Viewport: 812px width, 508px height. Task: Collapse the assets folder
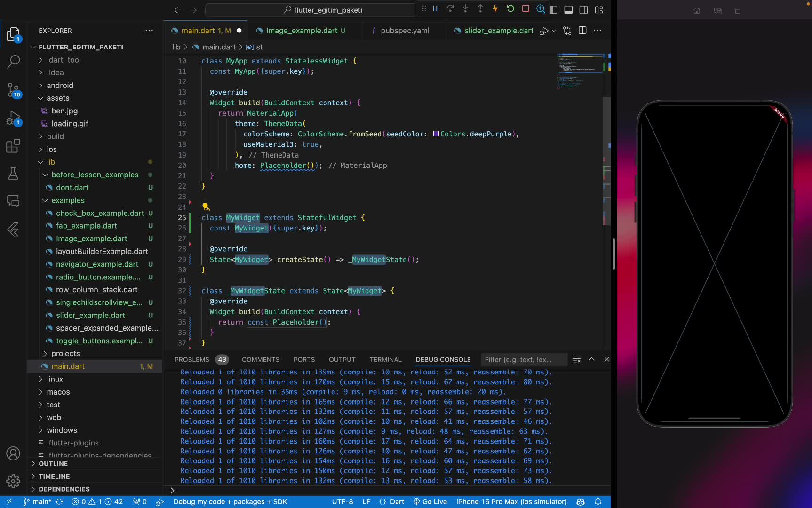[58, 98]
